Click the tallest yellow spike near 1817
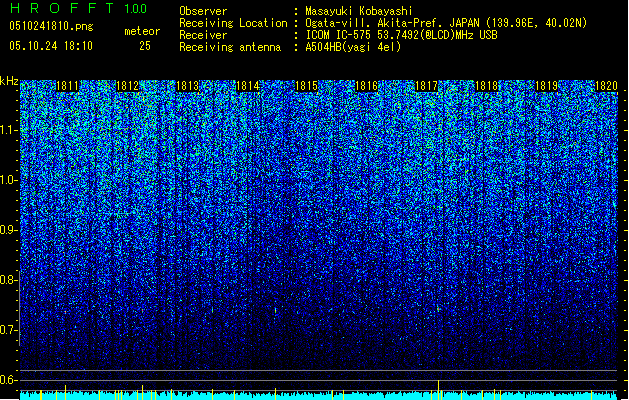The height and width of the screenshot is (400, 629). [x=438, y=390]
